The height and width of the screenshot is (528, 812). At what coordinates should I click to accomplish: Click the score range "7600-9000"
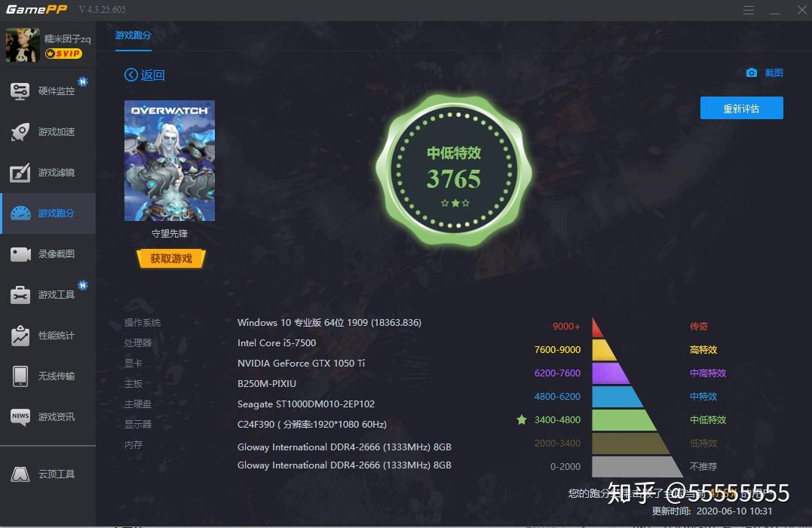(x=557, y=350)
